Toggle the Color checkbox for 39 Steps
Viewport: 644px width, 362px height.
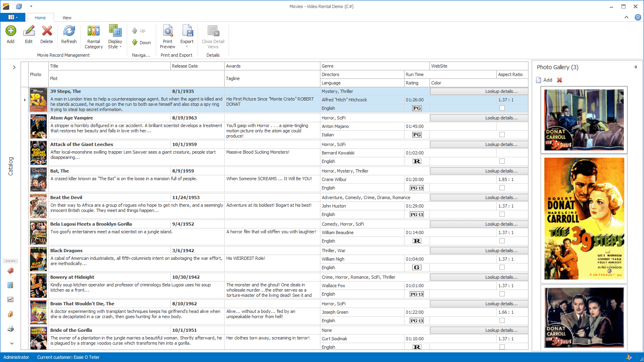click(502, 108)
